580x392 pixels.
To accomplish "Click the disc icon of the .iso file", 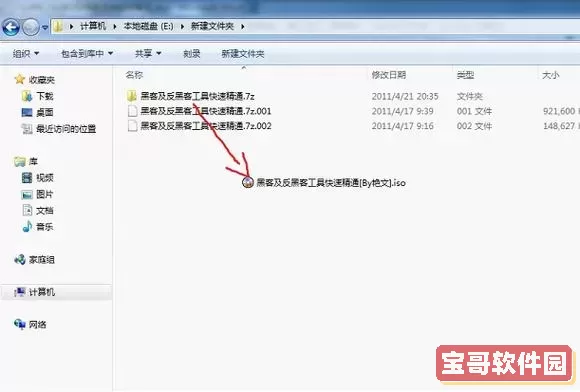I will 248,182.
